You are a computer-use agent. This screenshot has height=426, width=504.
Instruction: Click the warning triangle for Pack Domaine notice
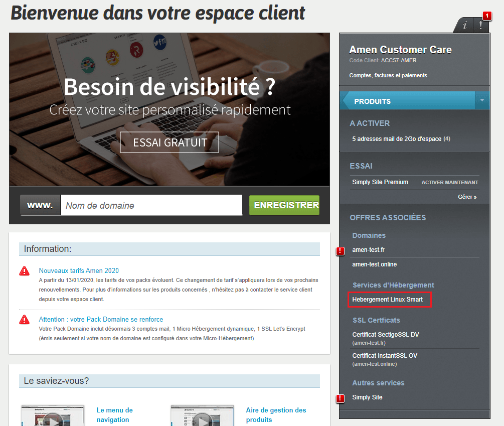coord(25,320)
